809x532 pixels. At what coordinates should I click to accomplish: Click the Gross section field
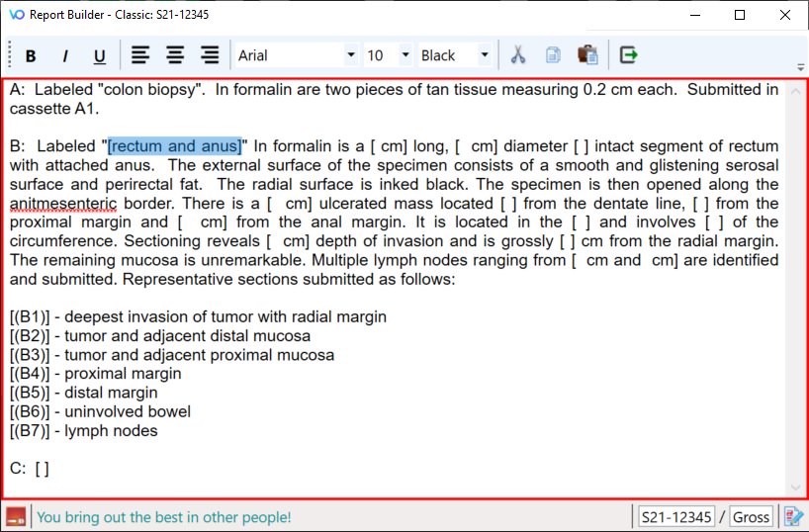pos(751,516)
